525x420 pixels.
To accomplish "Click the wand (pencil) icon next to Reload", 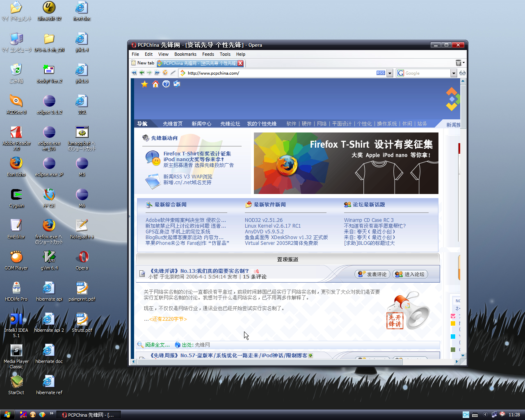I will click(x=173, y=73).
